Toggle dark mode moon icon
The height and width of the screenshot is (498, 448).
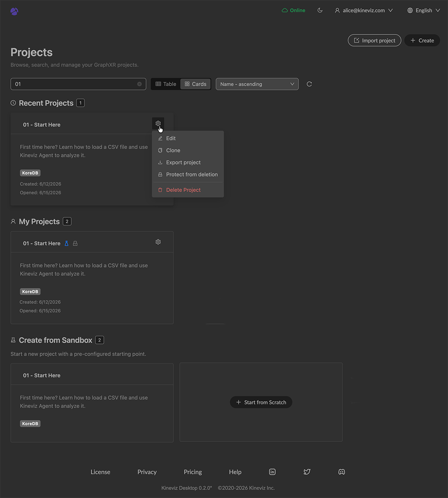point(320,10)
